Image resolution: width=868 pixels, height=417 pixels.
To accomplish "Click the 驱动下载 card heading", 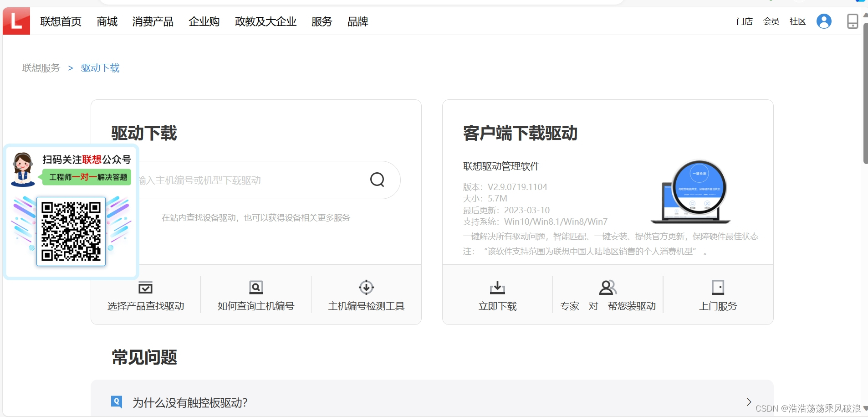I will [144, 133].
